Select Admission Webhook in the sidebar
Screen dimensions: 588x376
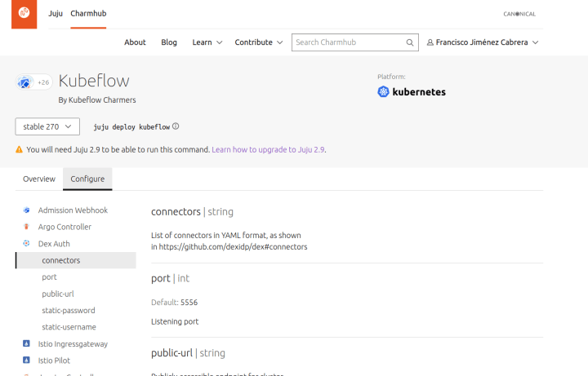click(73, 210)
